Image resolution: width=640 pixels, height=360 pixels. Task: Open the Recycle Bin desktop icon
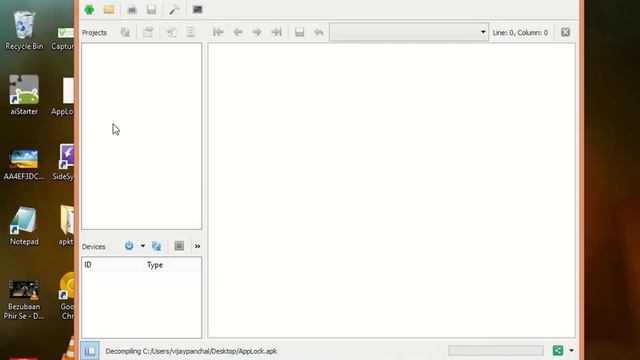tap(24, 31)
